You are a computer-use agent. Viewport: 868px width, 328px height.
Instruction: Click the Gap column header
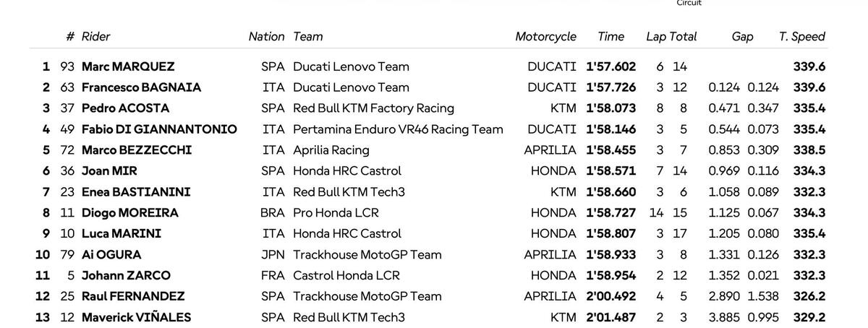tap(742, 37)
